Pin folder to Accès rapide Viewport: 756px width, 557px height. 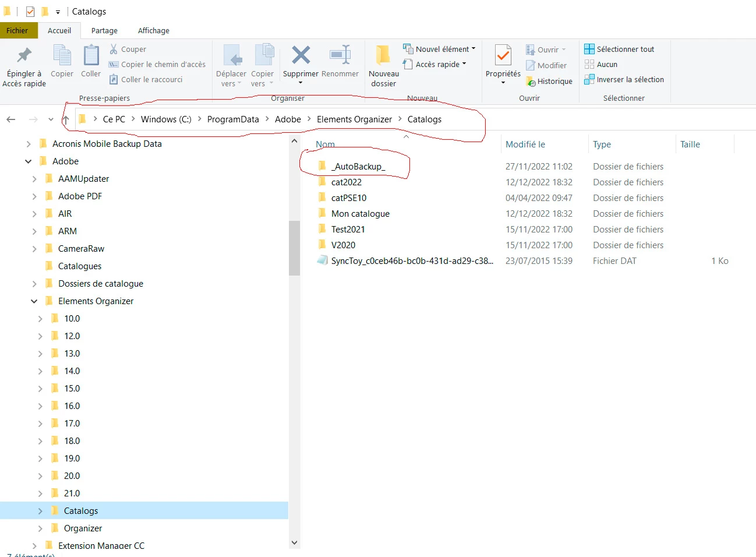pos(24,66)
